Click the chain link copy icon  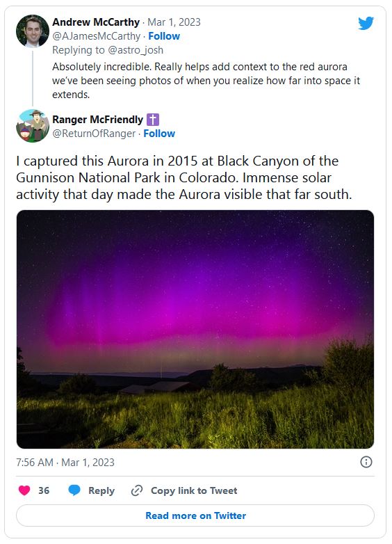tap(137, 490)
